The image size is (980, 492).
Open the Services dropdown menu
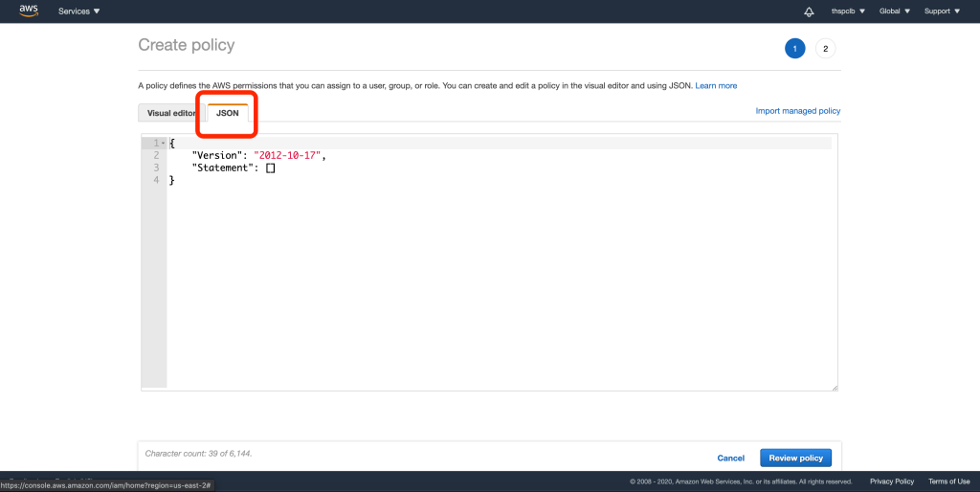point(79,11)
